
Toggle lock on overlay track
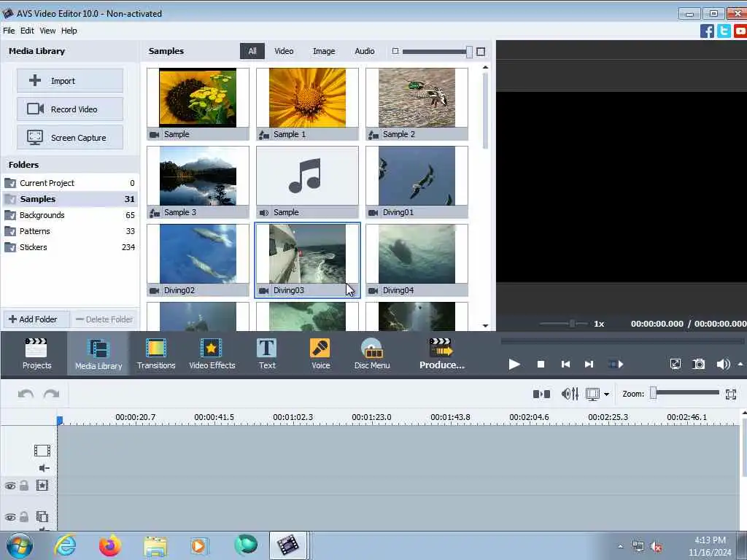[24, 517]
